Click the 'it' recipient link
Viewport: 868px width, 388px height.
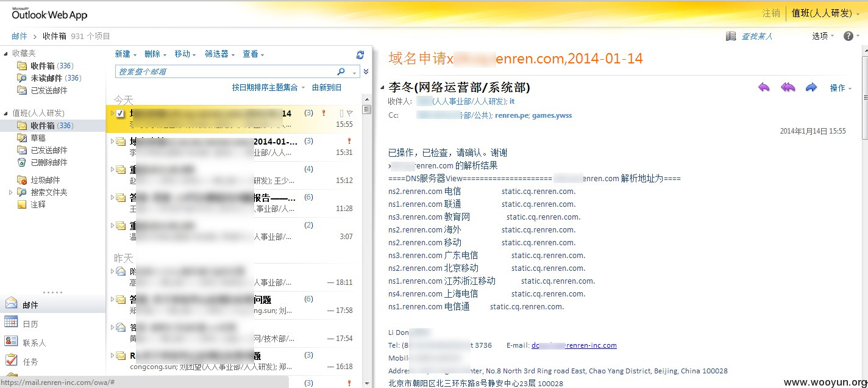tap(512, 101)
